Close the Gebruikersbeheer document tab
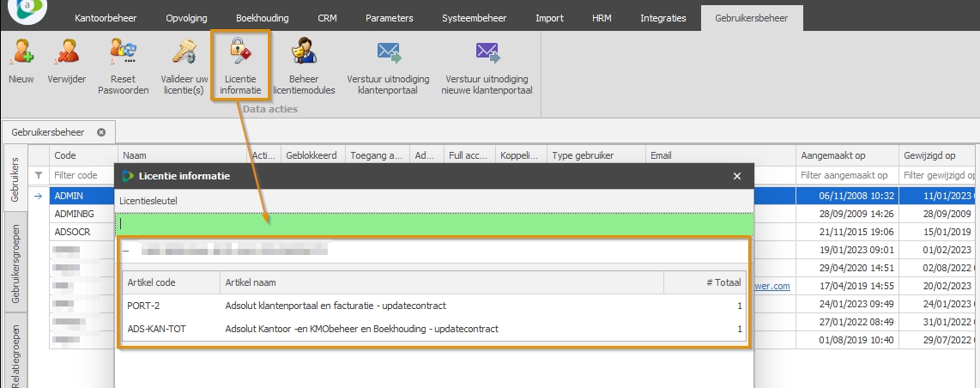 pyautogui.click(x=101, y=132)
